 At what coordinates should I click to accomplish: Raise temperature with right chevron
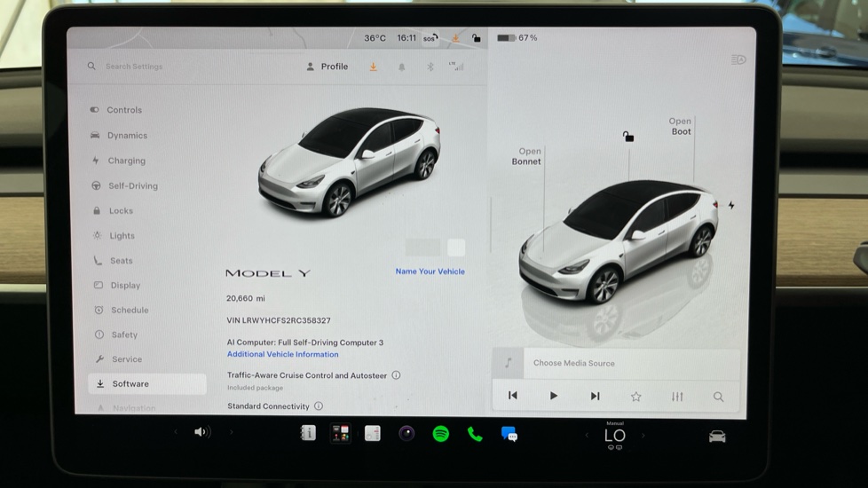pyautogui.click(x=643, y=436)
